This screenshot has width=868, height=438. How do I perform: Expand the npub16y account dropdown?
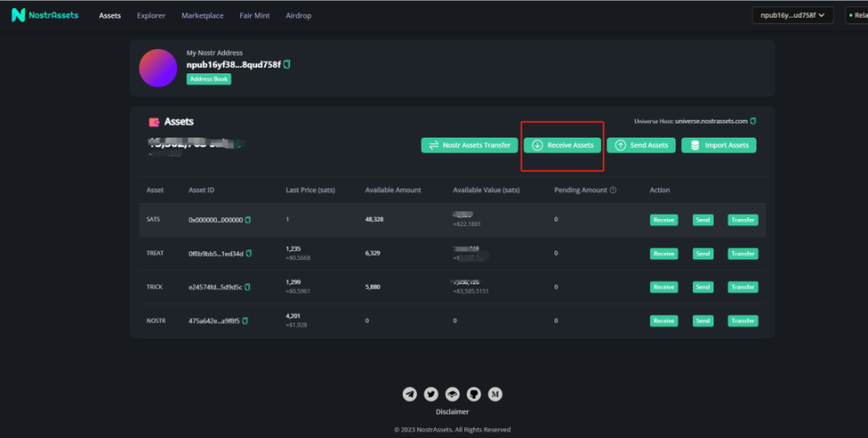pos(794,15)
